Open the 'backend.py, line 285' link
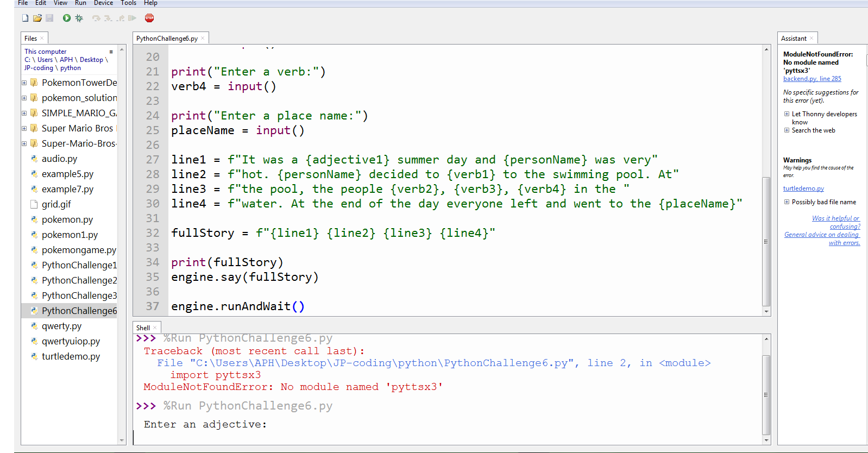The width and height of the screenshot is (868, 453). click(x=812, y=79)
